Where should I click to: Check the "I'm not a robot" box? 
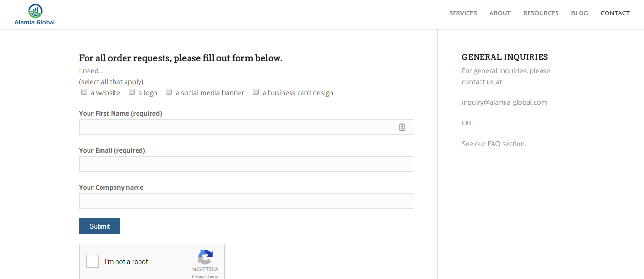coord(92,261)
